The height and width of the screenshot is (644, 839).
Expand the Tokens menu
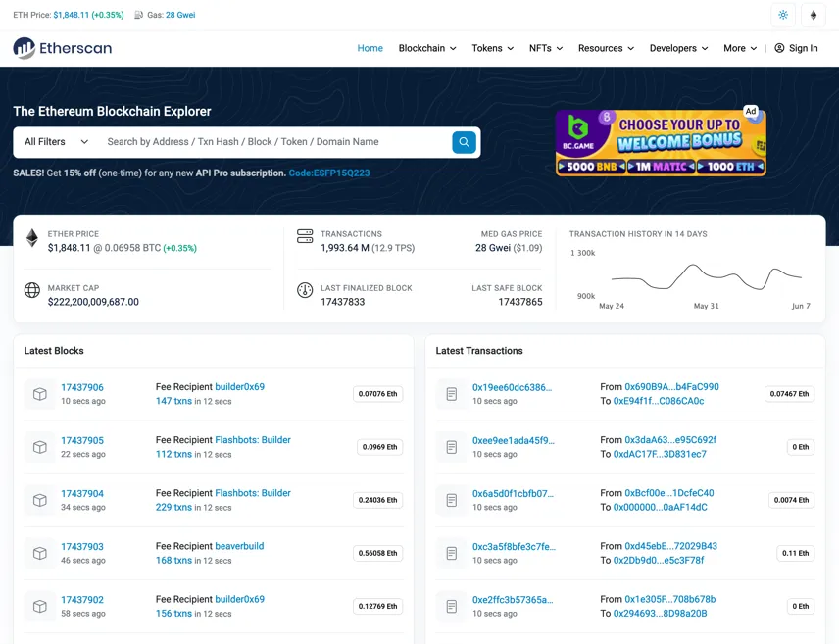[492, 48]
